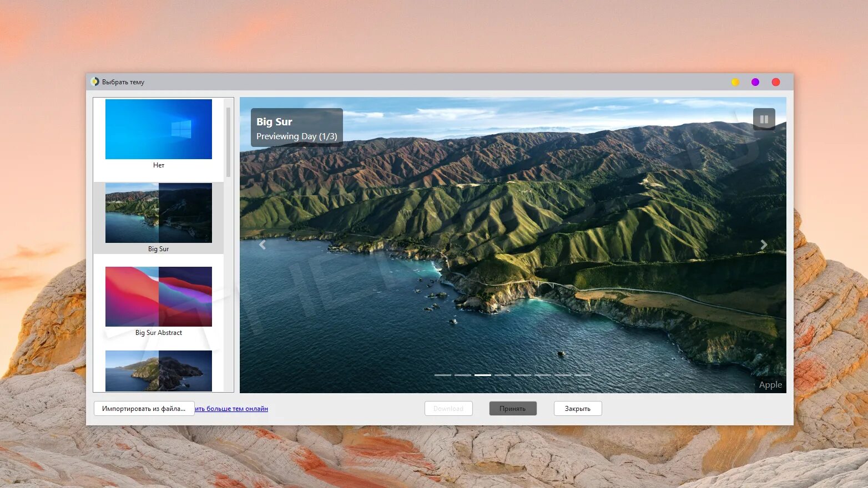Click the 'Big Sur Abstract' label text
This screenshot has height=488, width=868.
159,333
